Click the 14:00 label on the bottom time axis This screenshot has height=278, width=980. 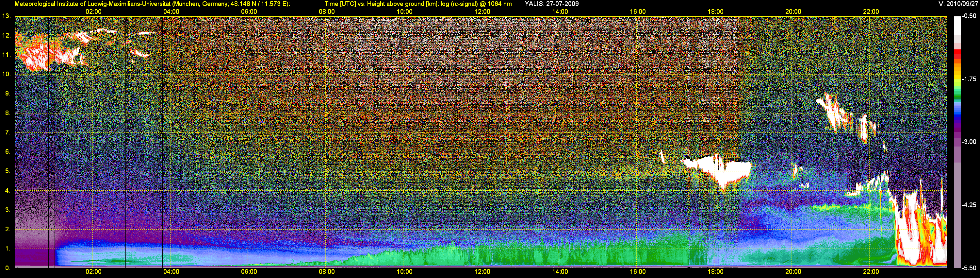(560, 272)
